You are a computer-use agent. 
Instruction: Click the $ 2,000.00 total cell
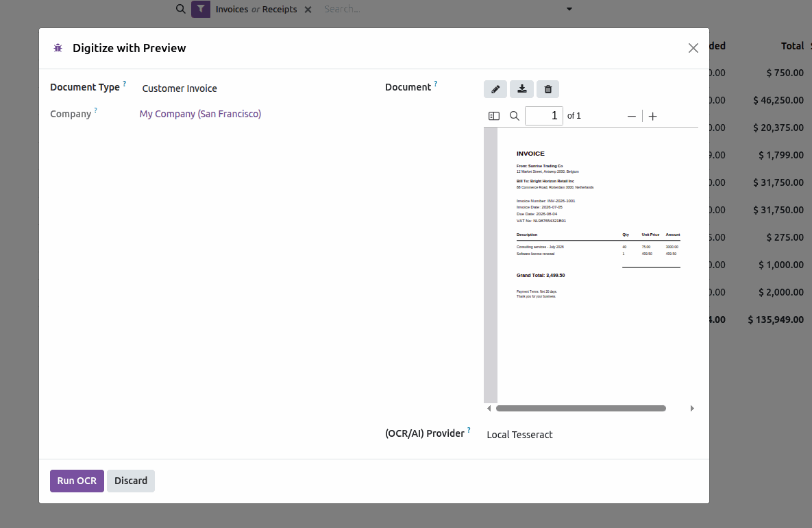click(x=781, y=292)
